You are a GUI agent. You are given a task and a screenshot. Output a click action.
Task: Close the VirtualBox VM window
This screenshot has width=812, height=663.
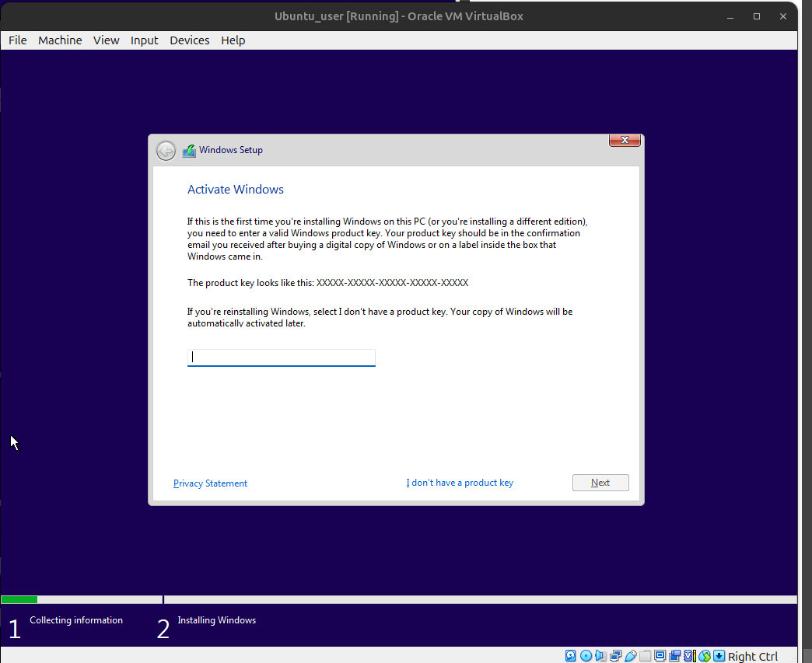coord(783,16)
